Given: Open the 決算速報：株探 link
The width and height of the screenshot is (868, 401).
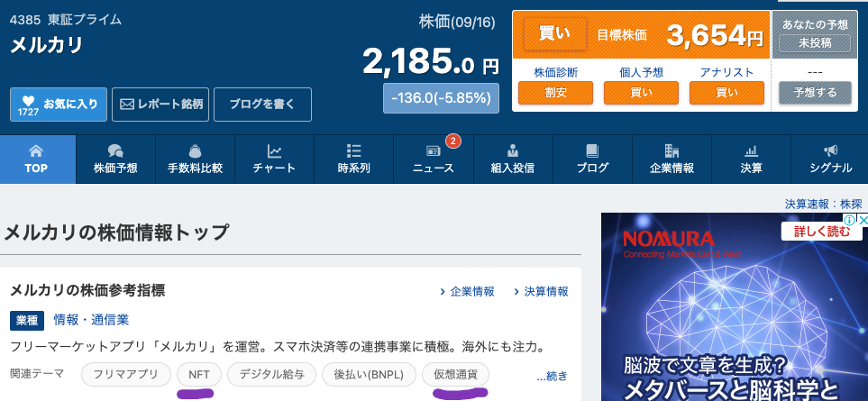Looking at the screenshot, I should pos(824,204).
